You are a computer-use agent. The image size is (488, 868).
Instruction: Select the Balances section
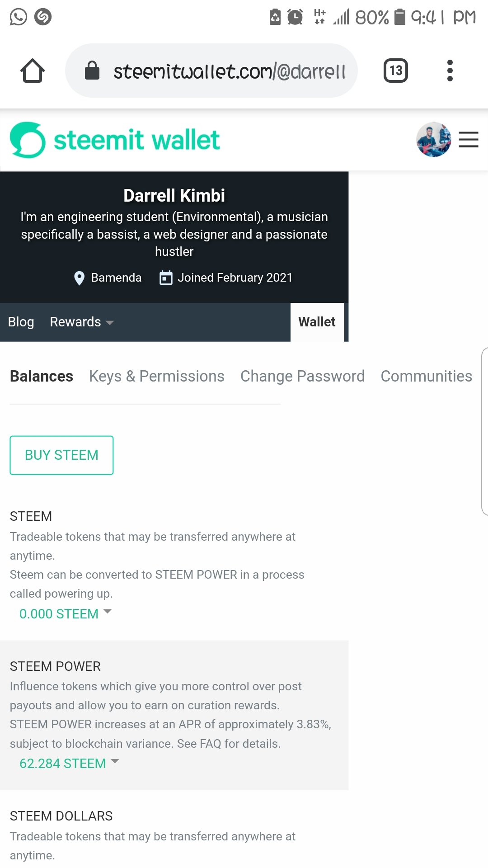(42, 376)
